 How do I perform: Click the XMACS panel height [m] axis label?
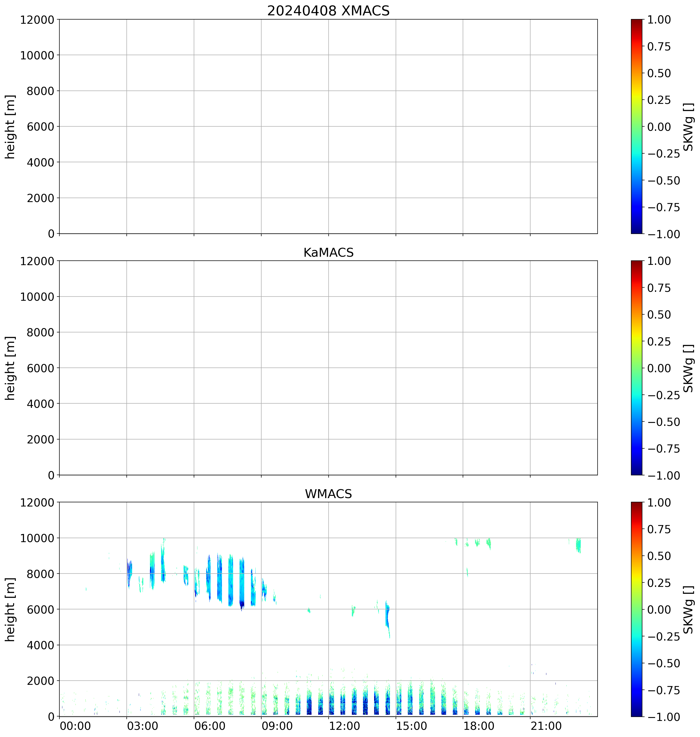click(10, 126)
